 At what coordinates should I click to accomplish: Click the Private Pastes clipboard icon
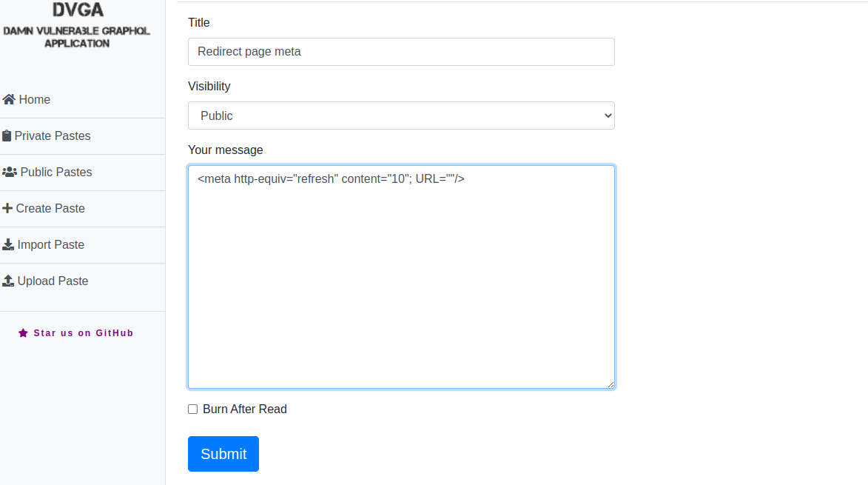[x=7, y=136]
